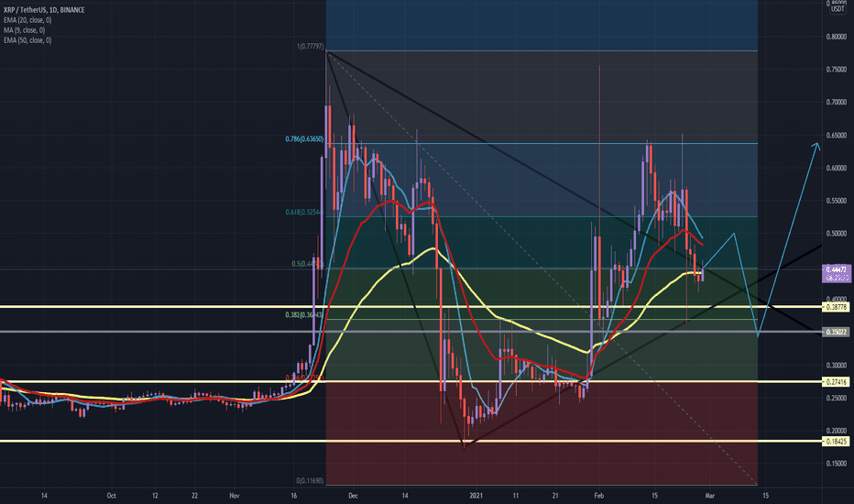Select the 0.35022 horizontal line price label
Image resolution: width=854 pixels, height=504 pixels.
point(836,332)
